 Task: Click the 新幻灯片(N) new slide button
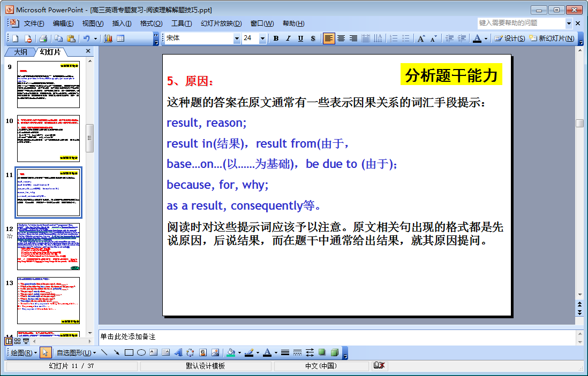pyautogui.click(x=552, y=38)
